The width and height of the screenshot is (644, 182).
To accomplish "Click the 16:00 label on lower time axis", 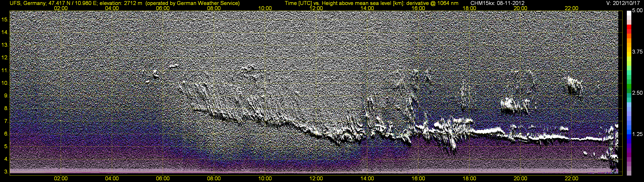I will 418,179.
